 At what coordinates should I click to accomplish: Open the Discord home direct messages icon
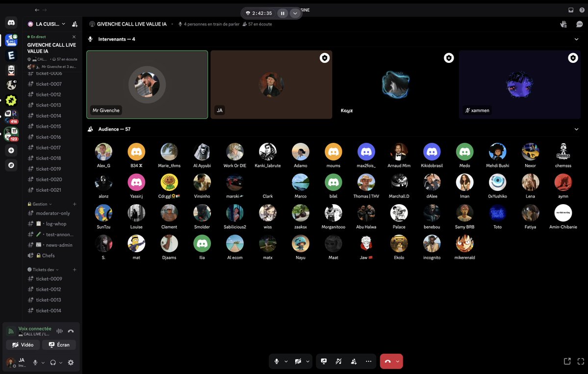pyautogui.click(x=11, y=23)
